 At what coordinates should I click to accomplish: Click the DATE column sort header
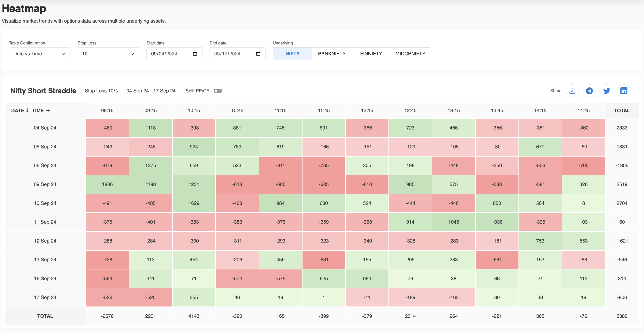coord(20,111)
